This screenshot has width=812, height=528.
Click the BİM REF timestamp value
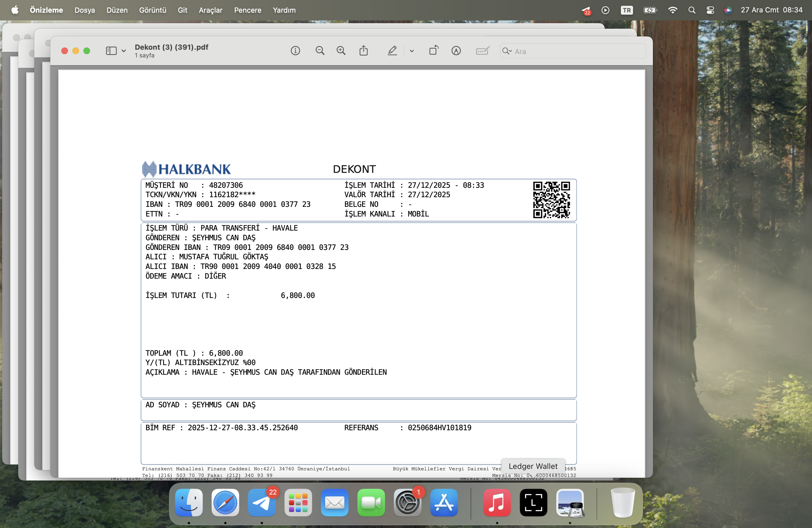pyautogui.click(x=242, y=428)
